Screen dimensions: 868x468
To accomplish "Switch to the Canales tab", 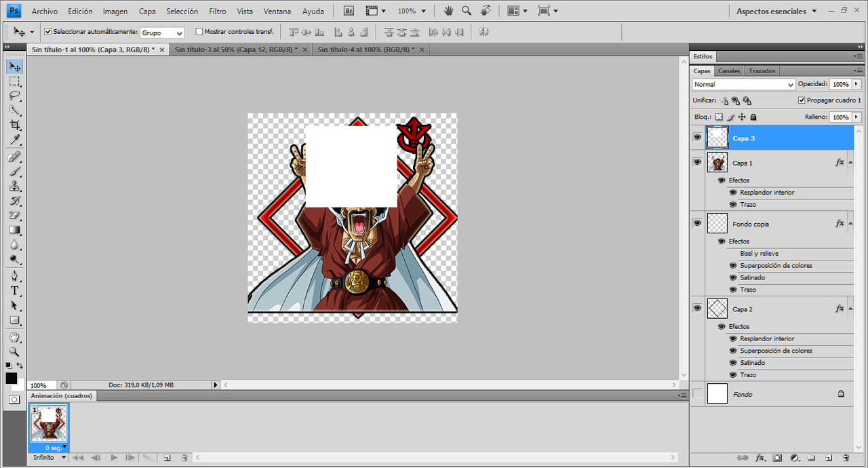I will [729, 71].
